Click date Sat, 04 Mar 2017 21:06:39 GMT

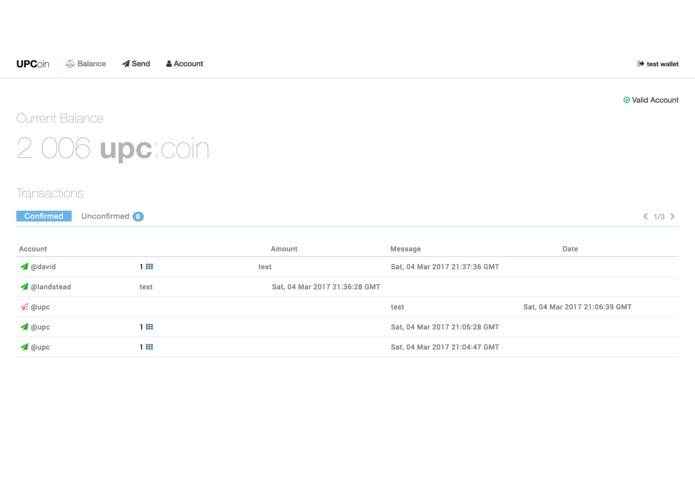578,307
